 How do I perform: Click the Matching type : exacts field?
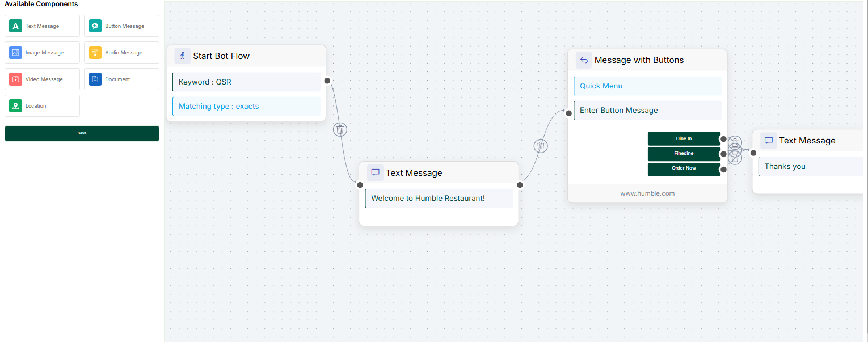tap(246, 106)
